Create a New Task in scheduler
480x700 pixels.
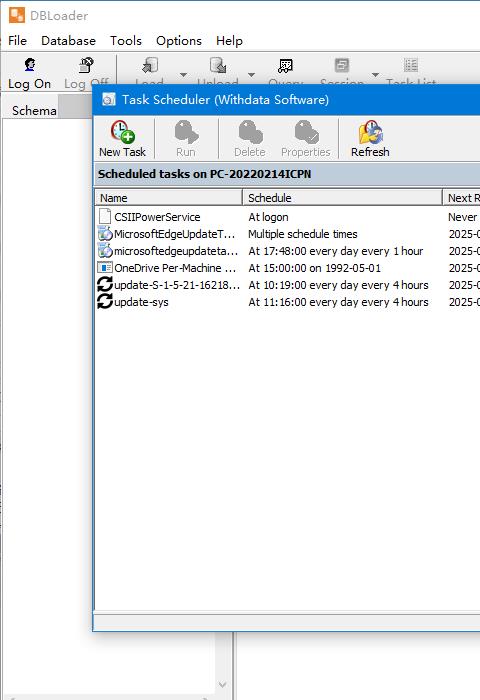(122, 139)
